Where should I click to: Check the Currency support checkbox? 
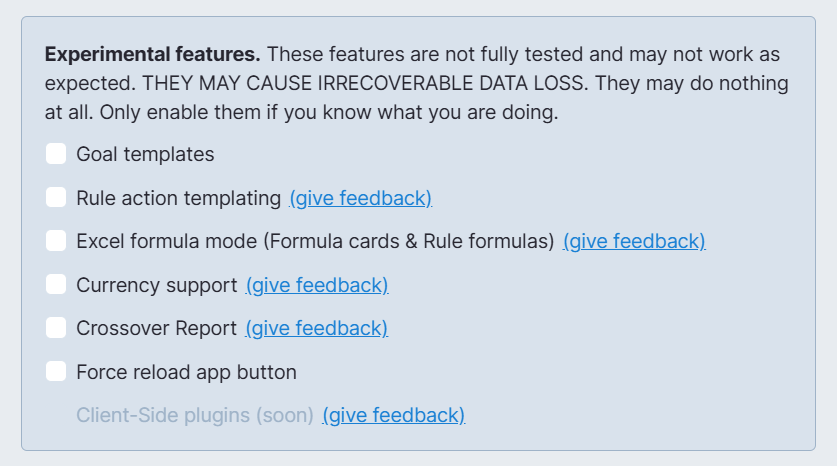point(56,285)
